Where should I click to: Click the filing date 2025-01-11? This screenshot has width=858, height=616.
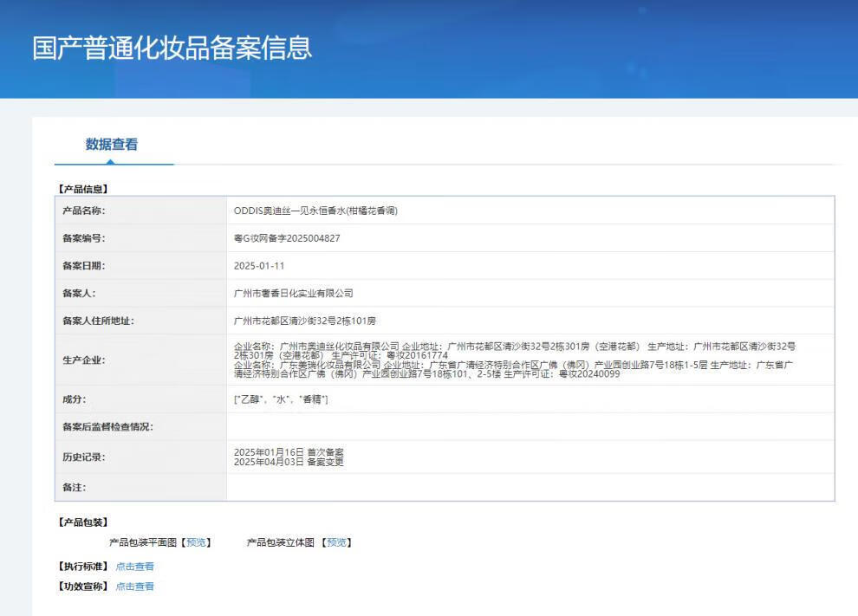click(x=259, y=266)
